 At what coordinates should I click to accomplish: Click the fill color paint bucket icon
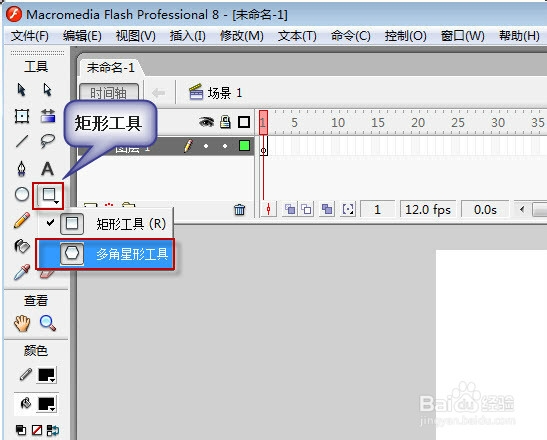click(25, 404)
